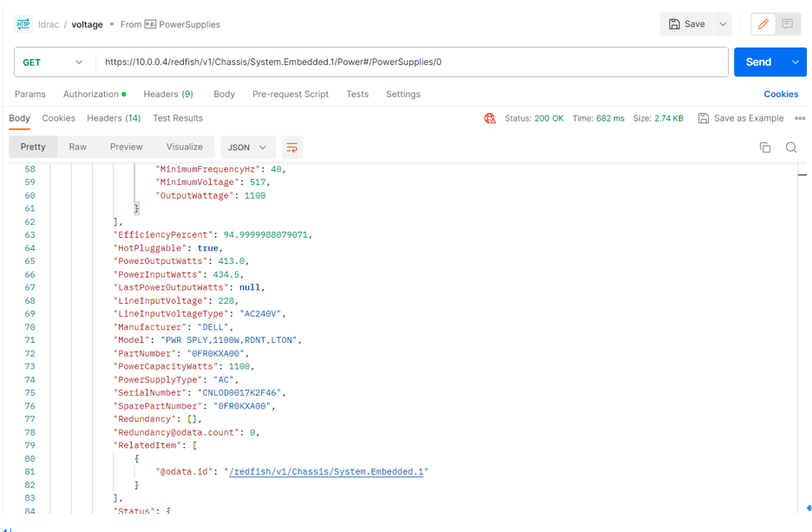The image size is (812, 532).
Task: Follow the /redfish/v1/Chassis/System.Embedded.1 link
Action: [326, 471]
